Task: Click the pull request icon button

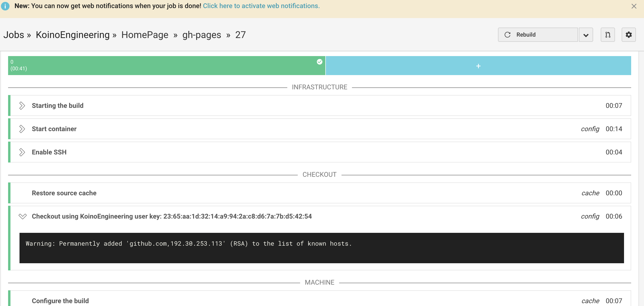Action: (x=608, y=35)
